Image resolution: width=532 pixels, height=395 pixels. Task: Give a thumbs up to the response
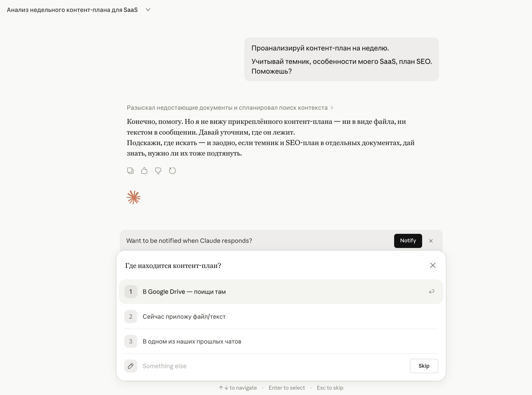[144, 171]
